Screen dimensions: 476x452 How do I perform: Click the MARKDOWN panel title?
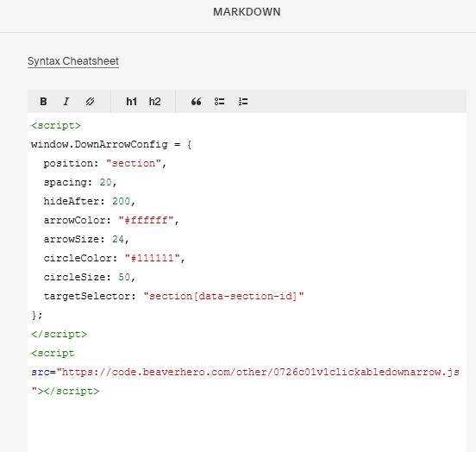[247, 12]
